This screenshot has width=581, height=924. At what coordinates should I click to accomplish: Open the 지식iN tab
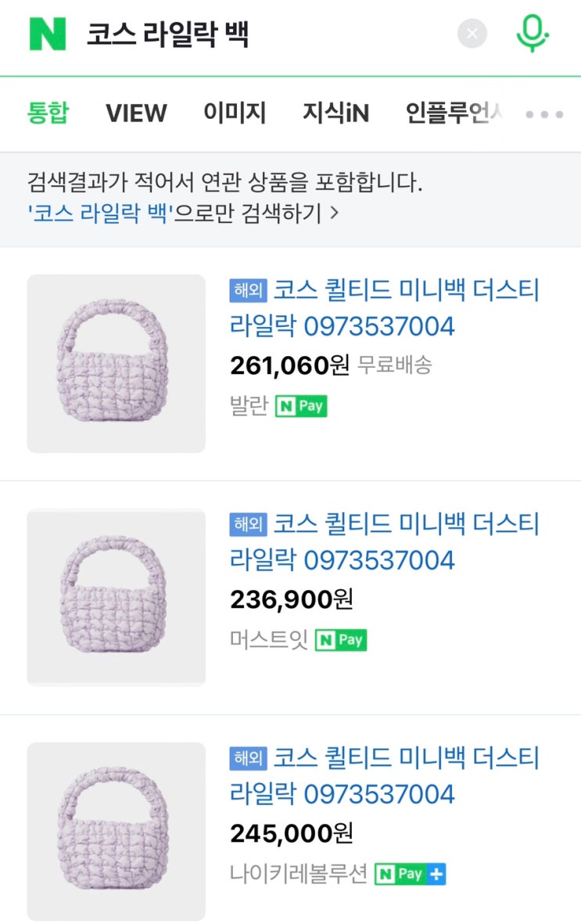click(335, 113)
